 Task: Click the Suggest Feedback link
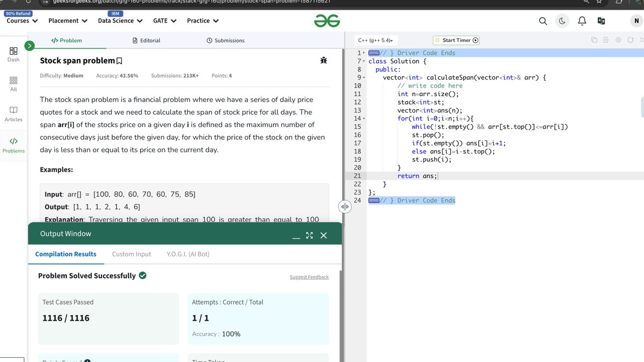pos(309,277)
